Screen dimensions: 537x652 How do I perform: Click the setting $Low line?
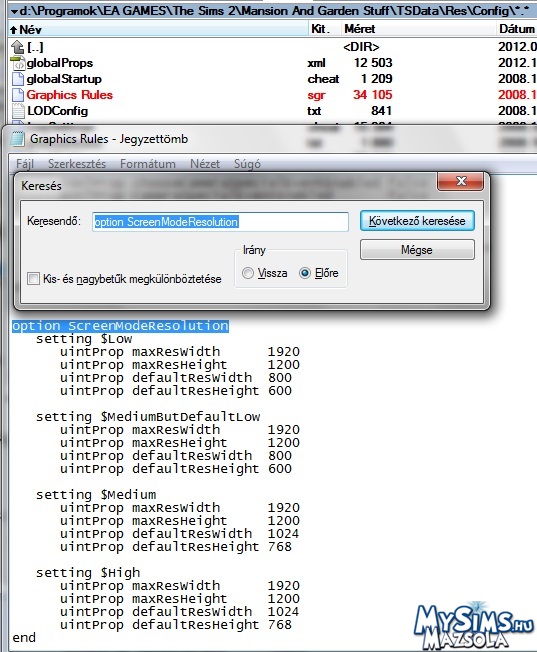[84, 339]
